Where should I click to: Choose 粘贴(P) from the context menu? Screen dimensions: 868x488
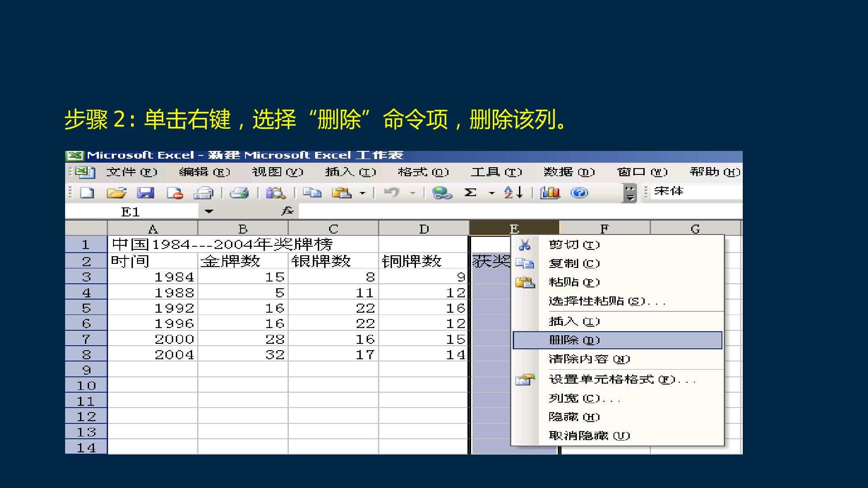[618, 282]
